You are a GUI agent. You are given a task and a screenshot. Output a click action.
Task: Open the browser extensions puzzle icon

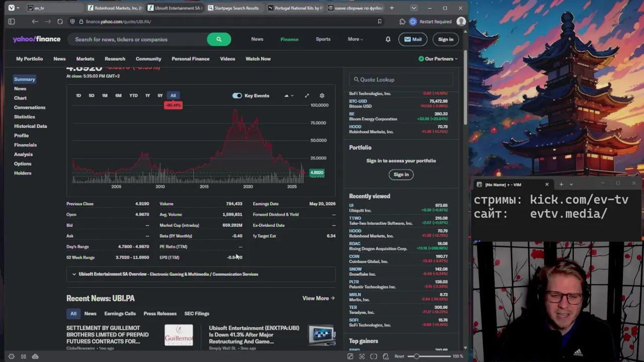pyautogui.click(x=402, y=22)
